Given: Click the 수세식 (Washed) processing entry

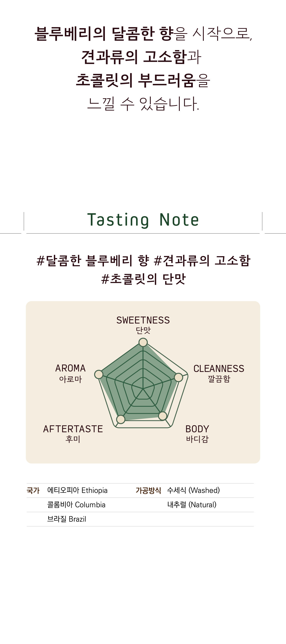Looking at the screenshot, I should [193, 490].
